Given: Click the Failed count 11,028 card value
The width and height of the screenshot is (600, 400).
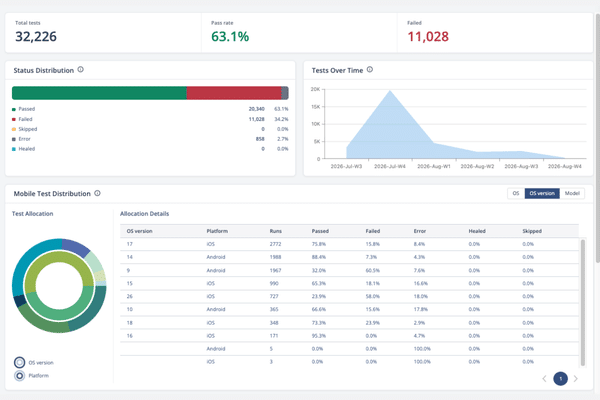Looking at the screenshot, I should pos(428,36).
